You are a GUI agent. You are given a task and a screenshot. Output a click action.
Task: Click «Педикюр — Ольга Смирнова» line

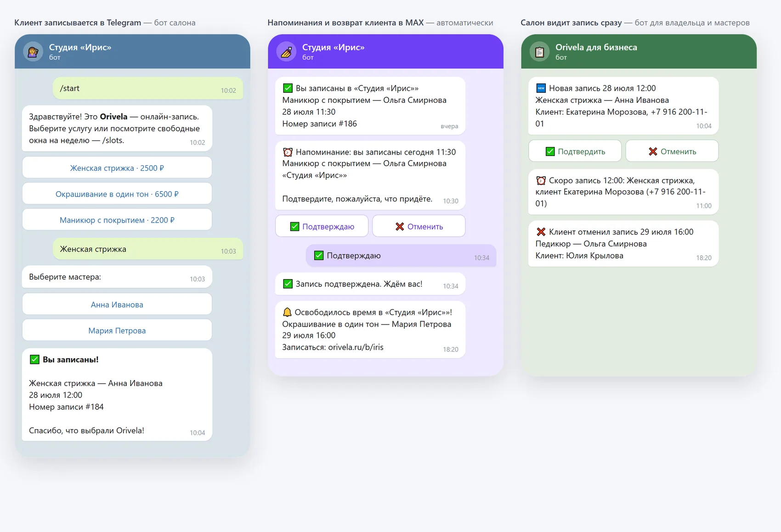[591, 244]
